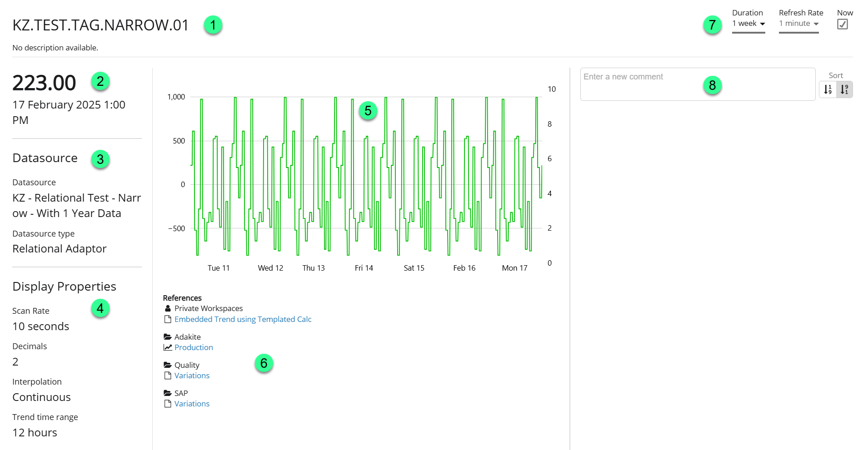Click the page icon beside Embedded Trend
The width and height of the screenshot is (868, 450).
pos(168,319)
